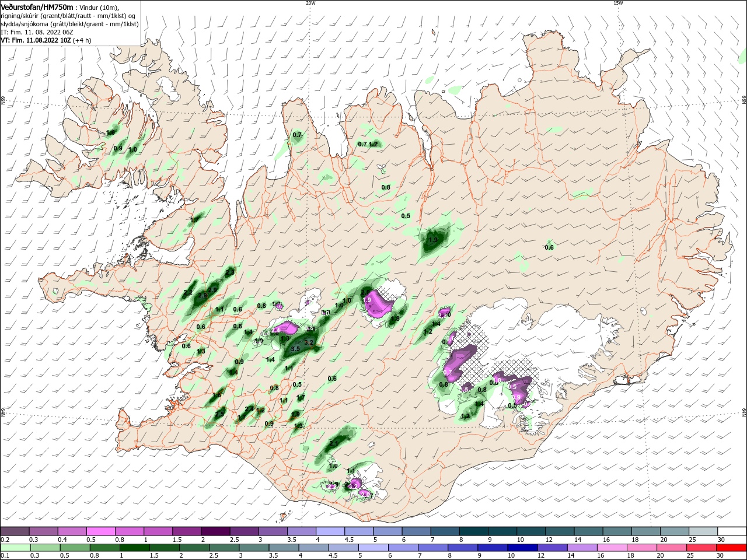Select the 'IT: Fim. 11. 08. 2022 06Z' line

[37, 32]
